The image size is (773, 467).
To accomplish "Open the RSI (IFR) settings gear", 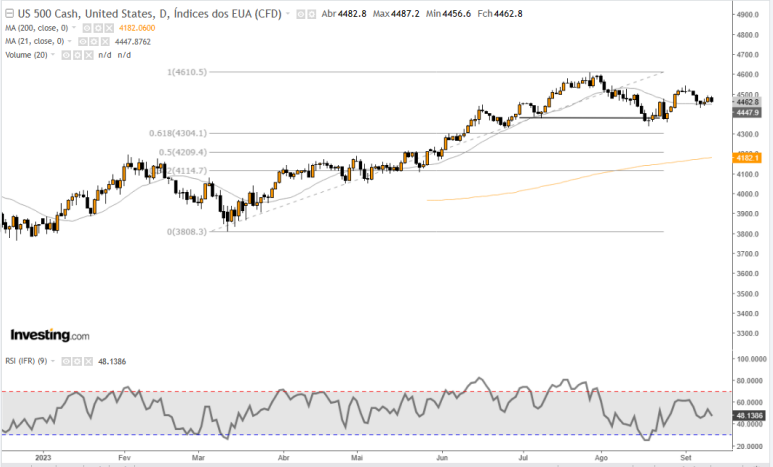I will (x=78, y=360).
